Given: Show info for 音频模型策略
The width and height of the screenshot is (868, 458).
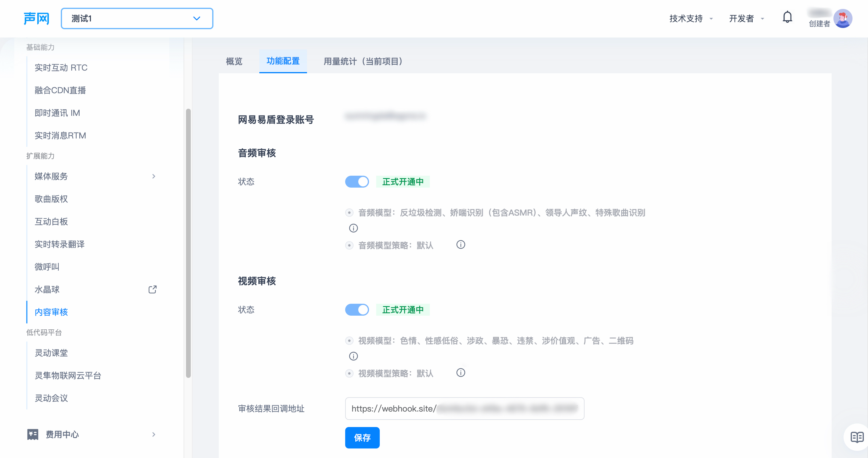Looking at the screenshot, I should (x=461, y=245).
